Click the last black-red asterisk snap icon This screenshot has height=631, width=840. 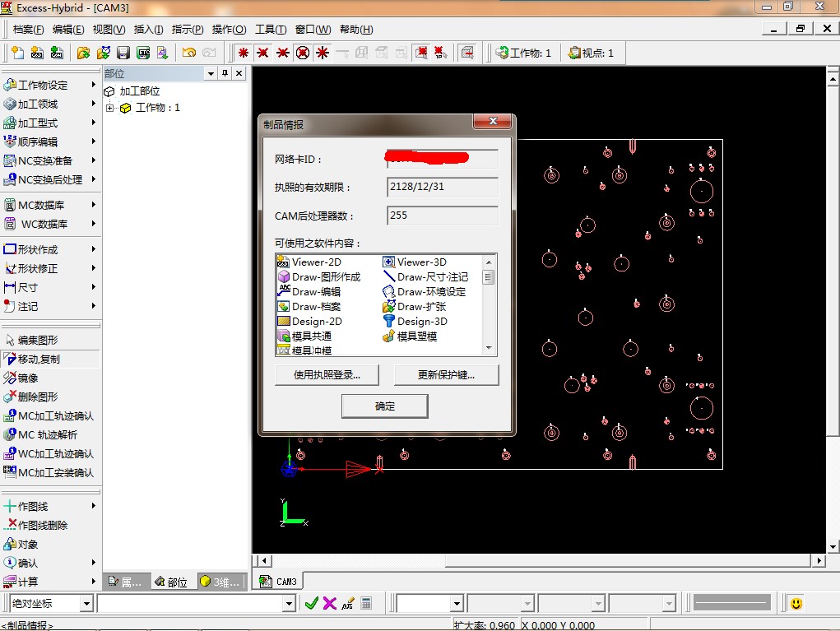coord(322,53)
